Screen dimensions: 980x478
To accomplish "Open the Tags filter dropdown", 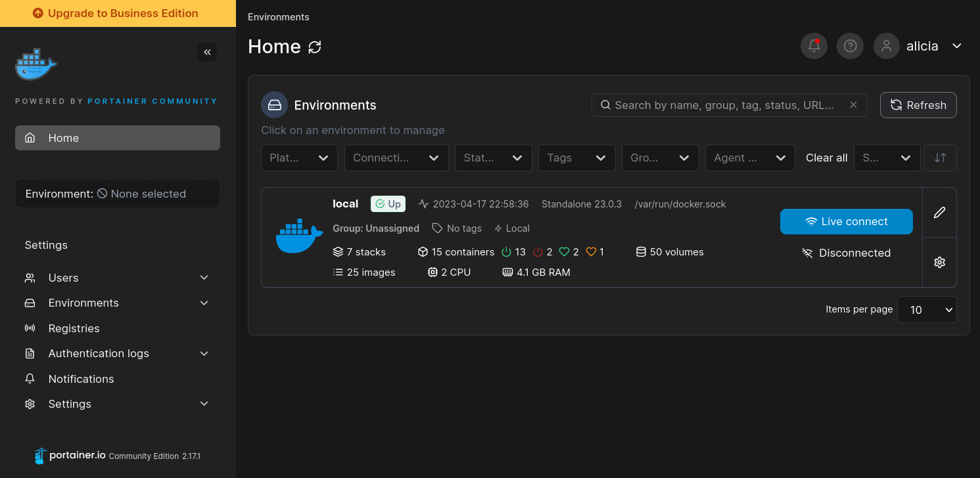I will click(x=576, y=158).
